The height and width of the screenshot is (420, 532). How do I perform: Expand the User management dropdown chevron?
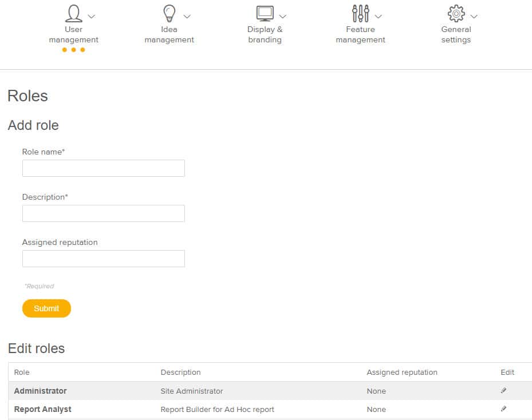(x=92, y=16)
